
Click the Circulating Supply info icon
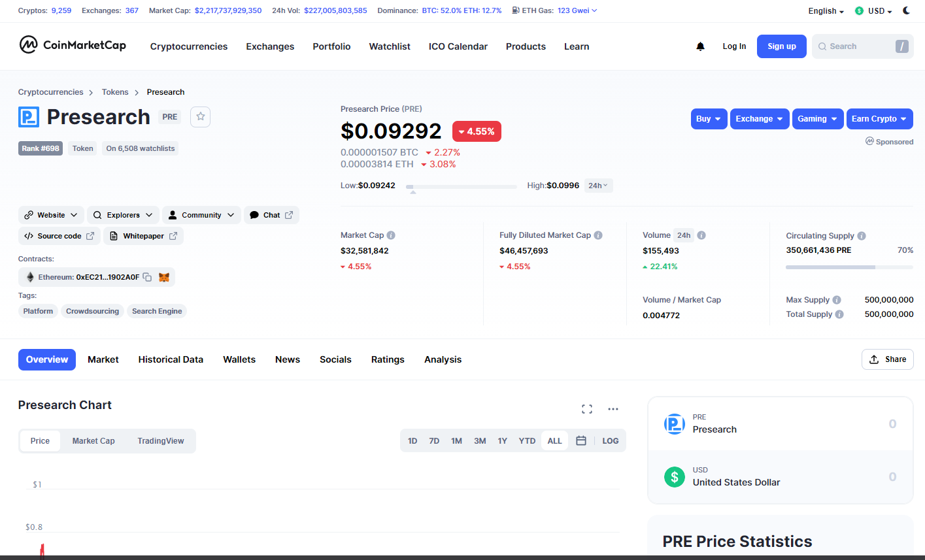point(862,236)
